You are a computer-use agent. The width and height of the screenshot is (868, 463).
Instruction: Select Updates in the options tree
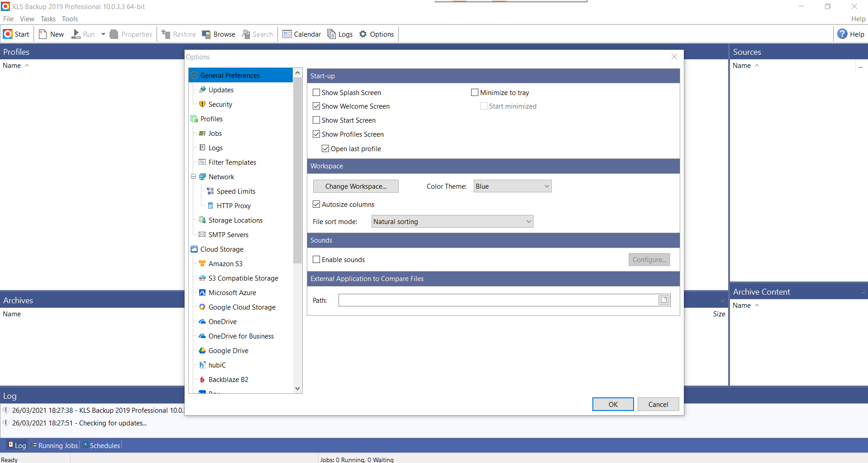(221, 90)
